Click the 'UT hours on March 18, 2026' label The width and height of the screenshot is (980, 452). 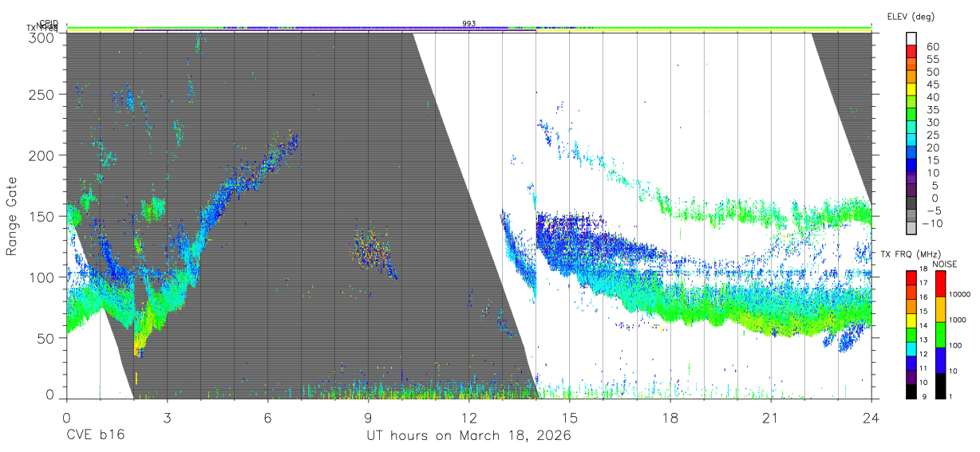pyautogui.click(x=468, y=436)
